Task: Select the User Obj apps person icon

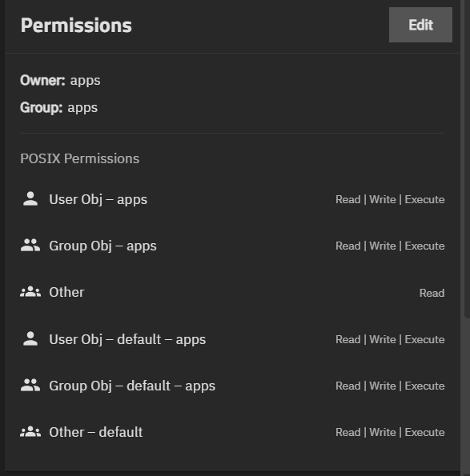Action: pyautogui.click(x=30, y=199)
